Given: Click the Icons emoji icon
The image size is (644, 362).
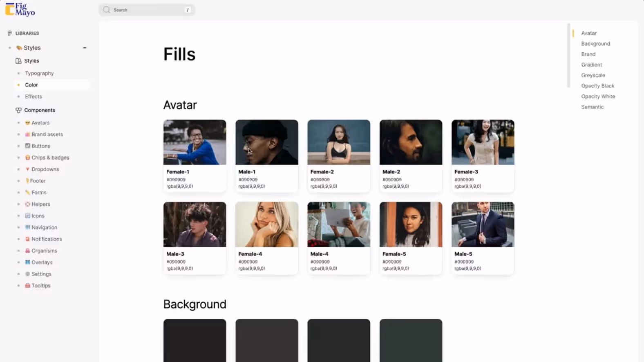Looking at the screenshot, I should pyautogui.click(x=27, y=216).
